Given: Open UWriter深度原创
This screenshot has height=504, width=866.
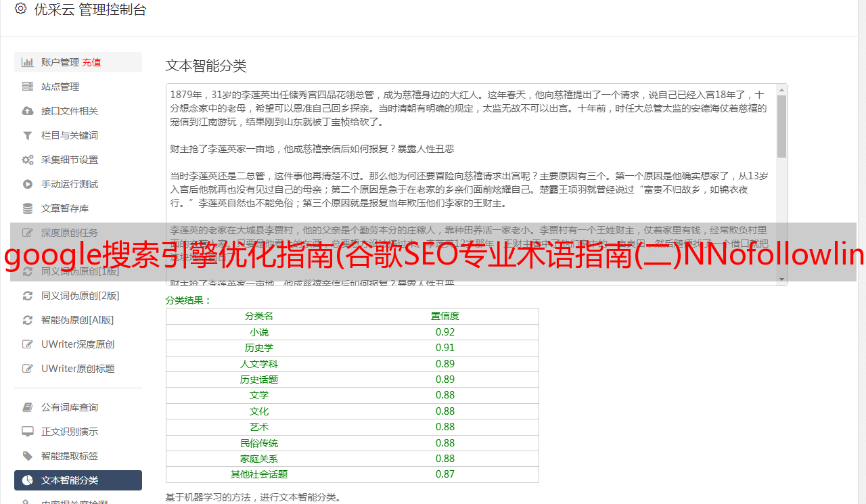Looking at the screenshot, I should 78,344.
